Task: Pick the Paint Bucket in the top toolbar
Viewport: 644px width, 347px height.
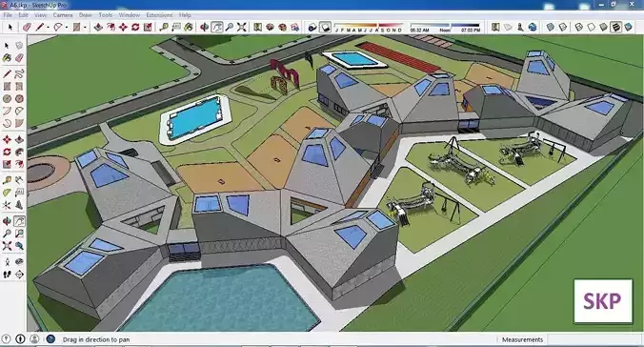Action: point(189,27)
